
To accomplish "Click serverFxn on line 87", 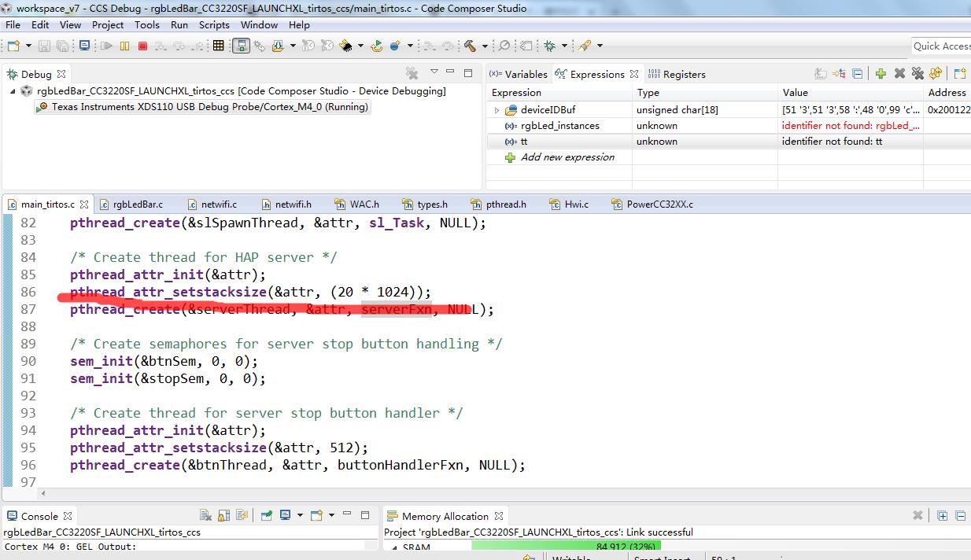I will click(x=397, y=309).
